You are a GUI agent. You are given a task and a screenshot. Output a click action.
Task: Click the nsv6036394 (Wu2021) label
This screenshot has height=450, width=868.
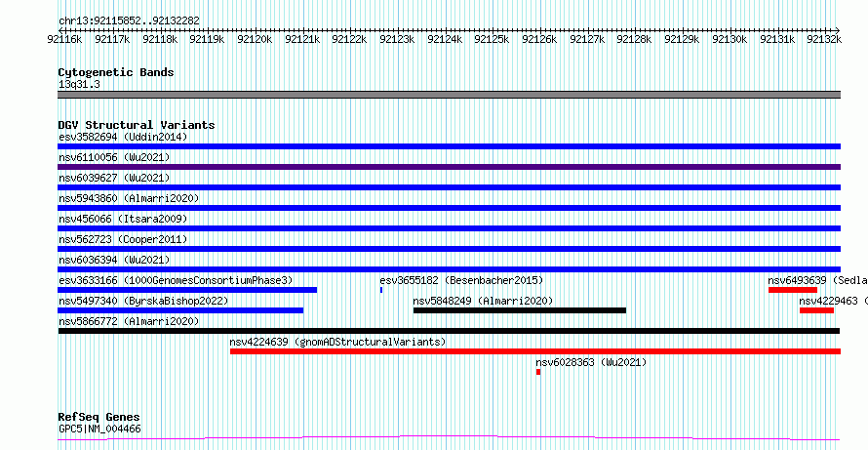pyautogui.click(x=114, y=260)
